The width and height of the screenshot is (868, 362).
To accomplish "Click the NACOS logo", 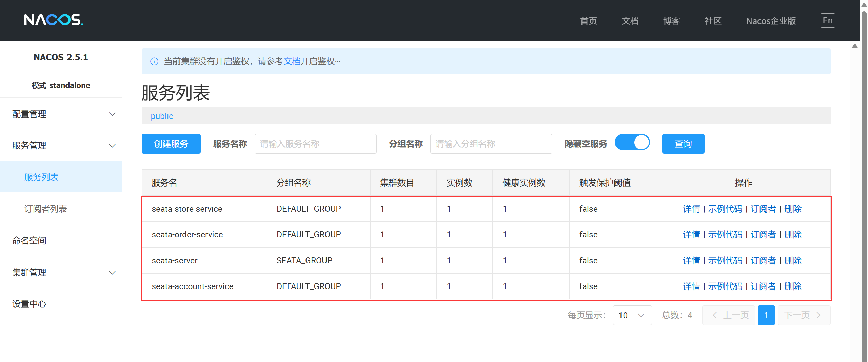I will click(x=54, y=20).
